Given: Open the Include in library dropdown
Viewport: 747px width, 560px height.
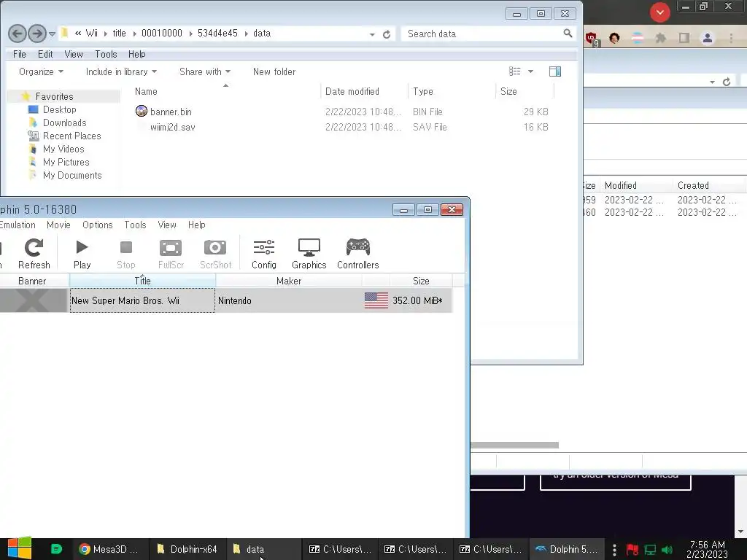Looking at the screenshot, I should (121, 72).
